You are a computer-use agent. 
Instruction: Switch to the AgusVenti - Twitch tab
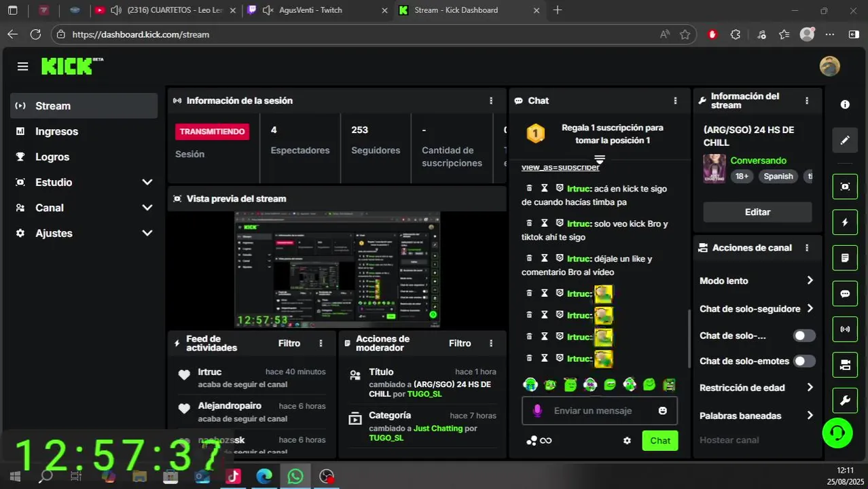[317, 10]
